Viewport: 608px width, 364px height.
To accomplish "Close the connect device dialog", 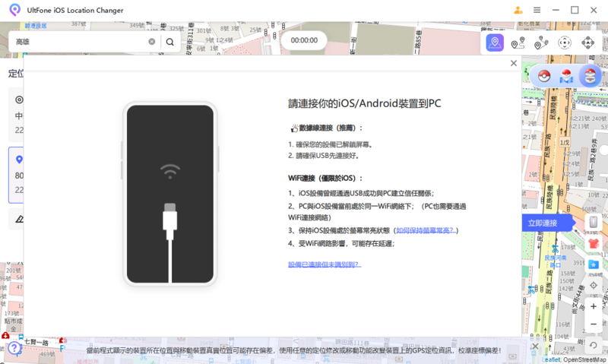I will pos(514,63).
